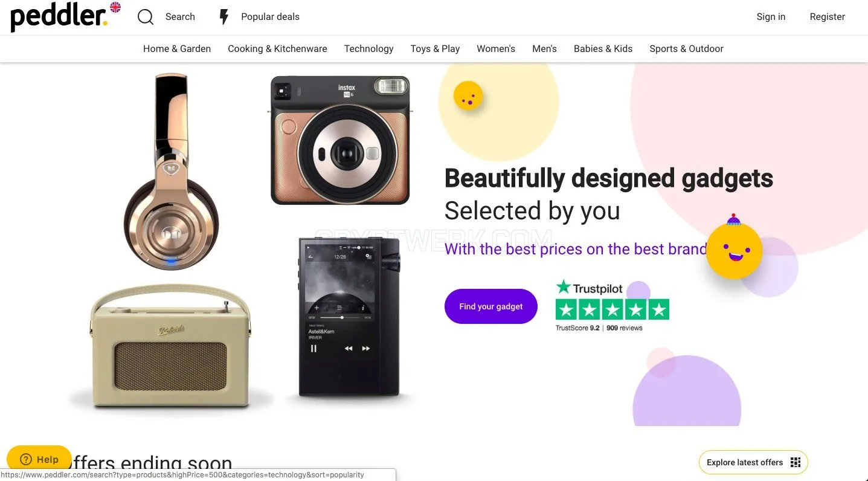The width and height of the screenshot is (868, 481).
Task: Click the large smiling yellow mascot face
Action: (734, 249)
